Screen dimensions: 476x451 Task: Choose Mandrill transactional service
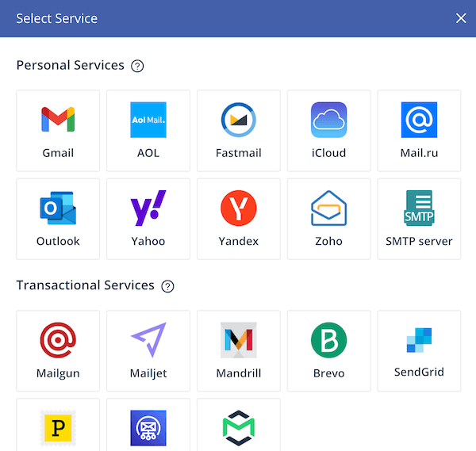tap(239, 350)
